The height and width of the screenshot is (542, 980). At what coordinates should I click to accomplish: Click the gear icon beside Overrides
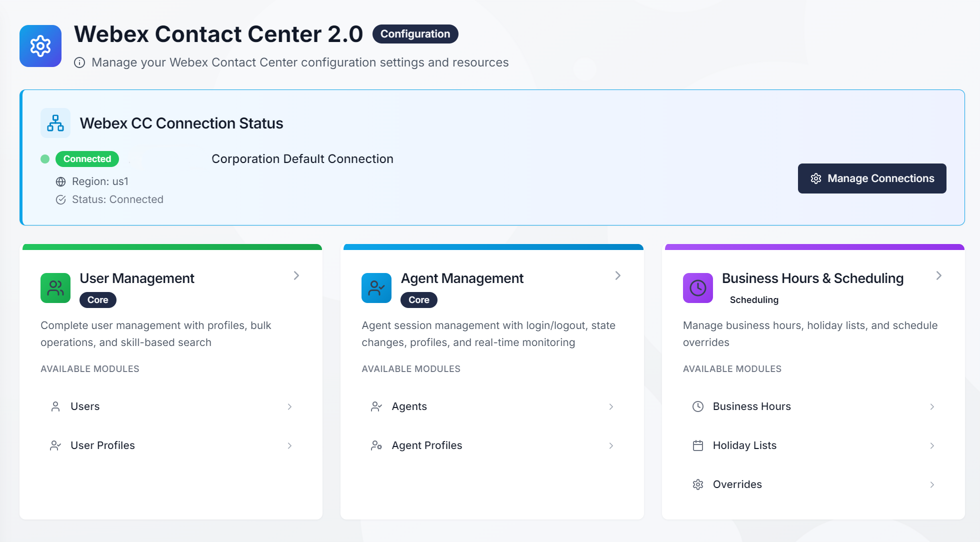697,484
